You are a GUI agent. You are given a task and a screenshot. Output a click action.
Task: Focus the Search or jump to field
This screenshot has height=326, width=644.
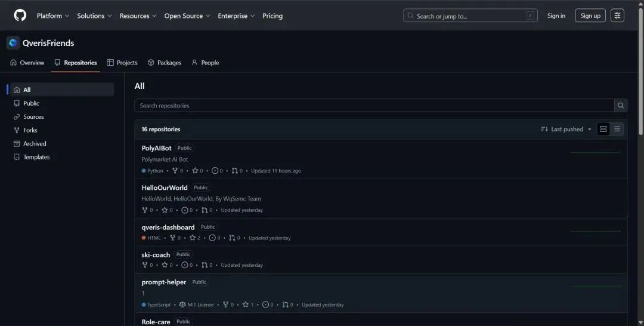coord(470,16)
